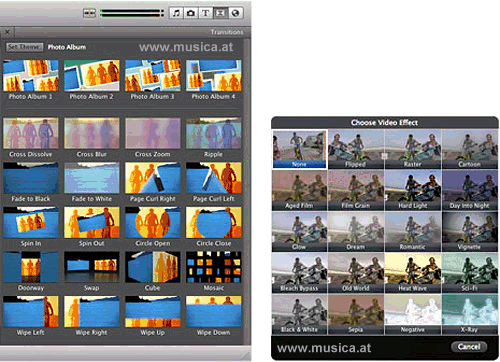The width and height of the screenshot is (500, 362).
Task: Apply the Day into Night effect
Action: click(470, 190)
